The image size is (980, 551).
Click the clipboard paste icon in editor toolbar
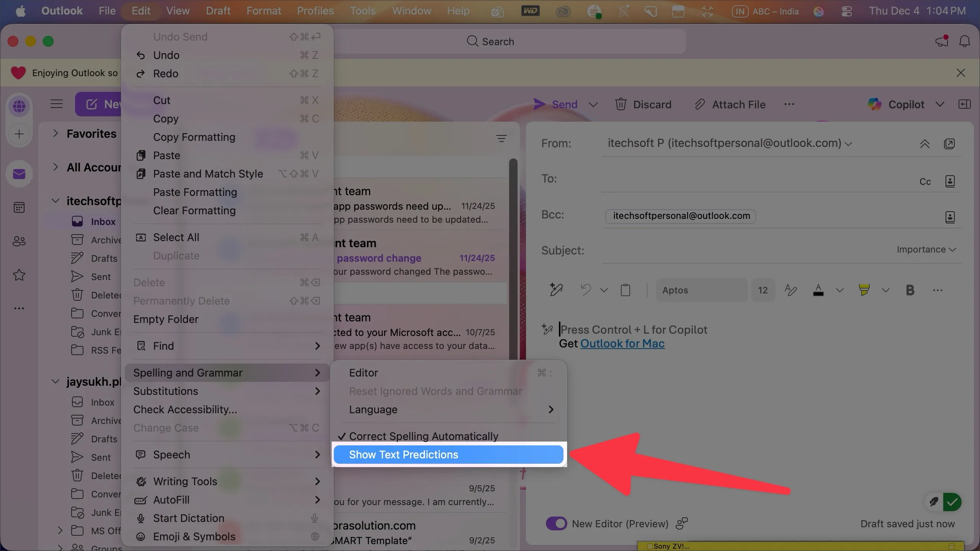pos(626,290)
